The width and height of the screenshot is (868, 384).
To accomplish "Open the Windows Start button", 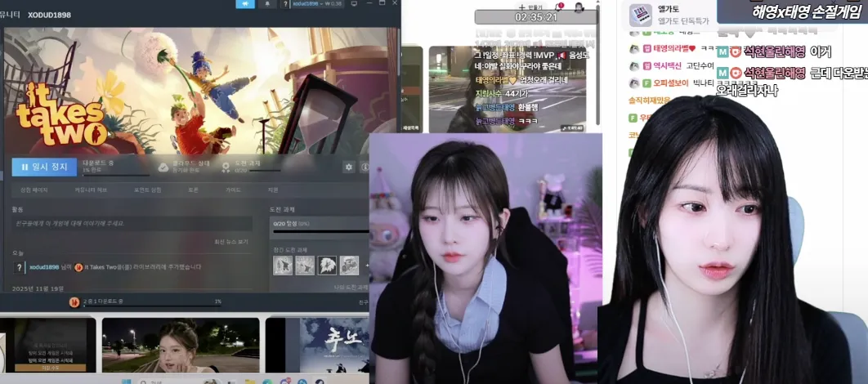I will tap(126, 381).
